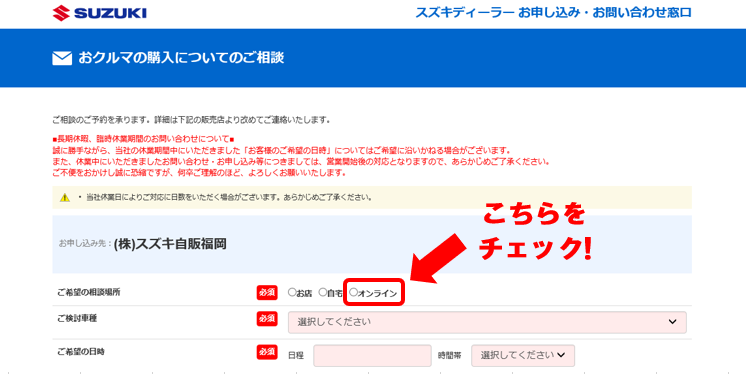Screen dimensions: 746x374
Task: Click the 長期休暇、臨時休業期間のお問い合わせについて notice
Action: pyautogui.click(x=143, y=139)
